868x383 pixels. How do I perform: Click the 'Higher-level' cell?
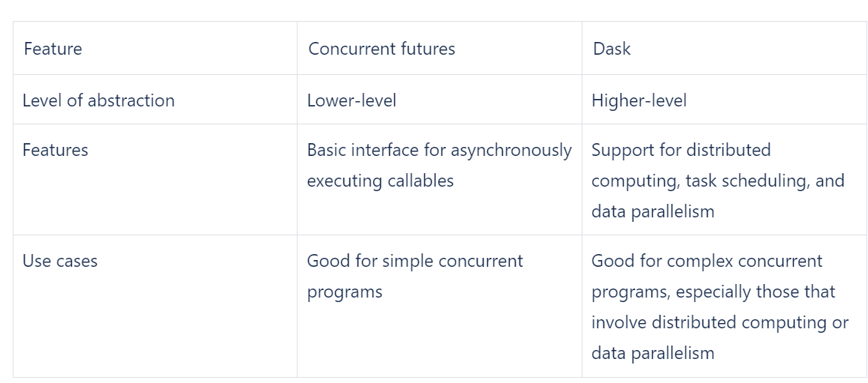coord(639,100)
